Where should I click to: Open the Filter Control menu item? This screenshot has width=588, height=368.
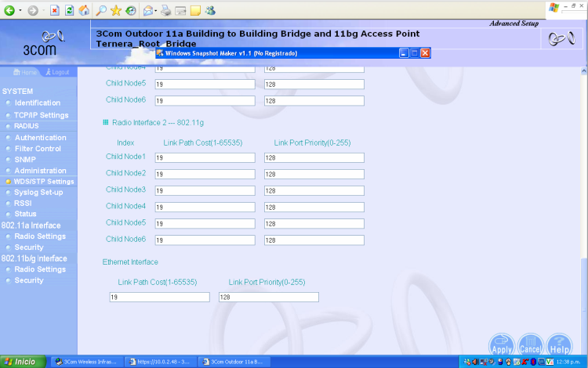point(38,149)
